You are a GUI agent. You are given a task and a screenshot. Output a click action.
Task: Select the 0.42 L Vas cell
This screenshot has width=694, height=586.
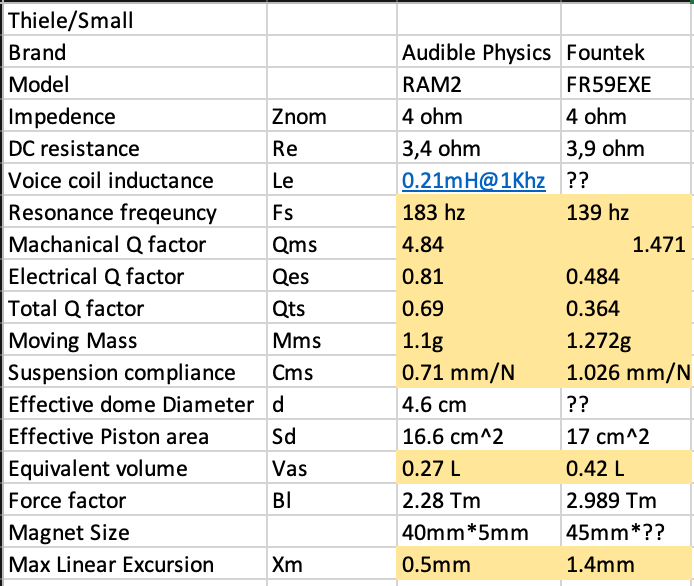[x=627, y=468]
